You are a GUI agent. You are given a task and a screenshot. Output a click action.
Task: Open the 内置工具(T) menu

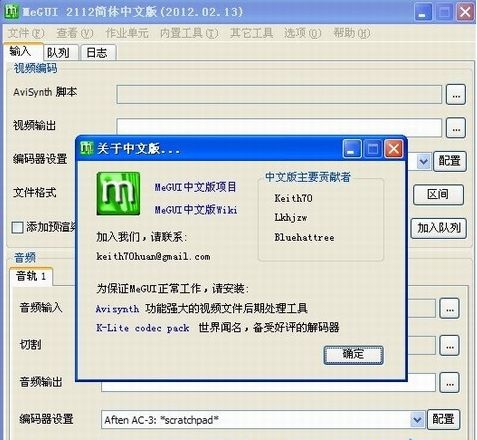pyautogui.click(x=189, y=33)
